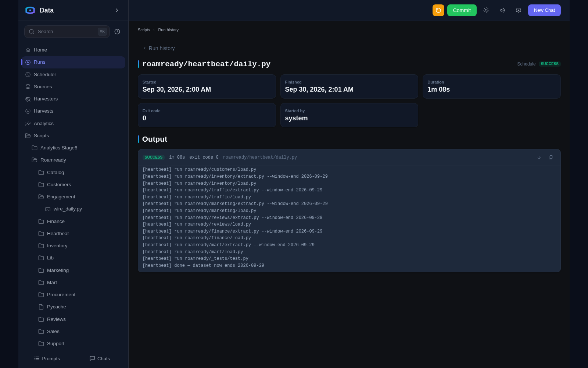
Task: Open the Scheduler page
Action: [x=73, y=74]
